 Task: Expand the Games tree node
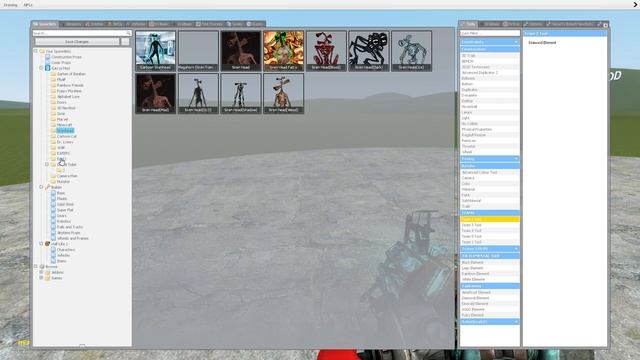click(x=41, y=278)
